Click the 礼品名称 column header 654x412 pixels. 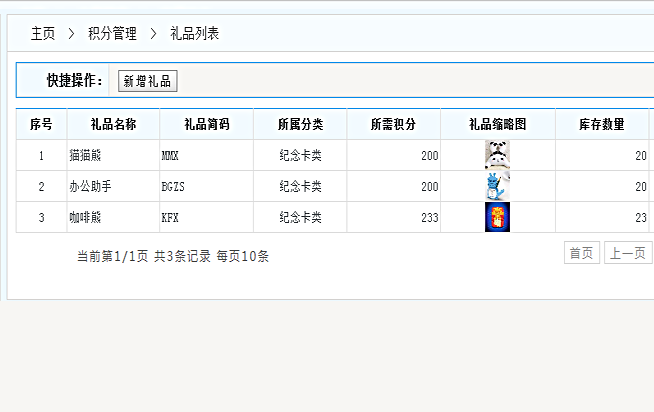tap(113, 124)
